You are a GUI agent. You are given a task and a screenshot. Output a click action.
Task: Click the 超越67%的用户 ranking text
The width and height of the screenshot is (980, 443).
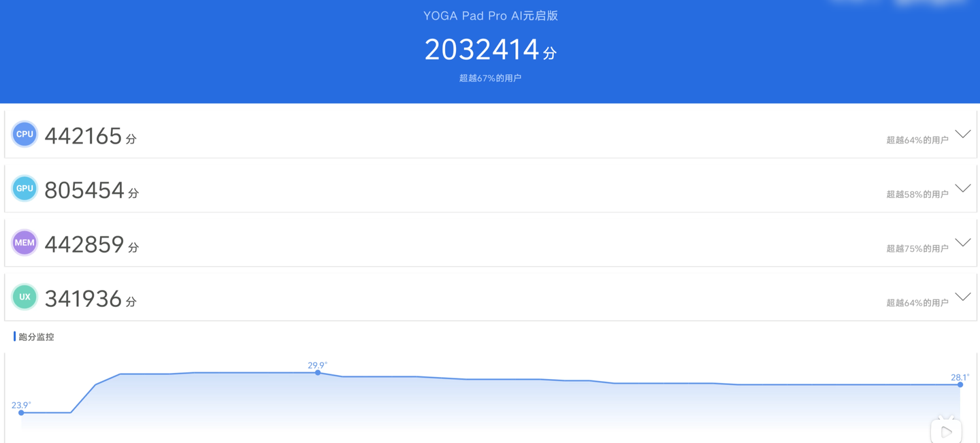point(490,78)
